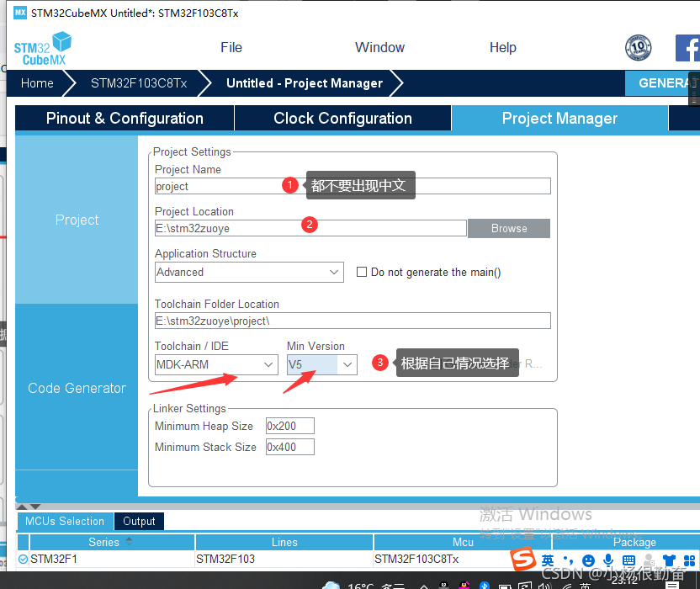This screenshot has width=700, height=589.
Task: Click the Project Location input field
Action: pos(310,228)
